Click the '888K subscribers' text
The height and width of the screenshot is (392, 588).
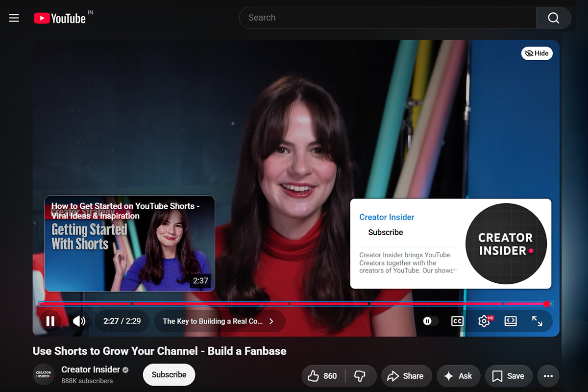coord(87,381)
